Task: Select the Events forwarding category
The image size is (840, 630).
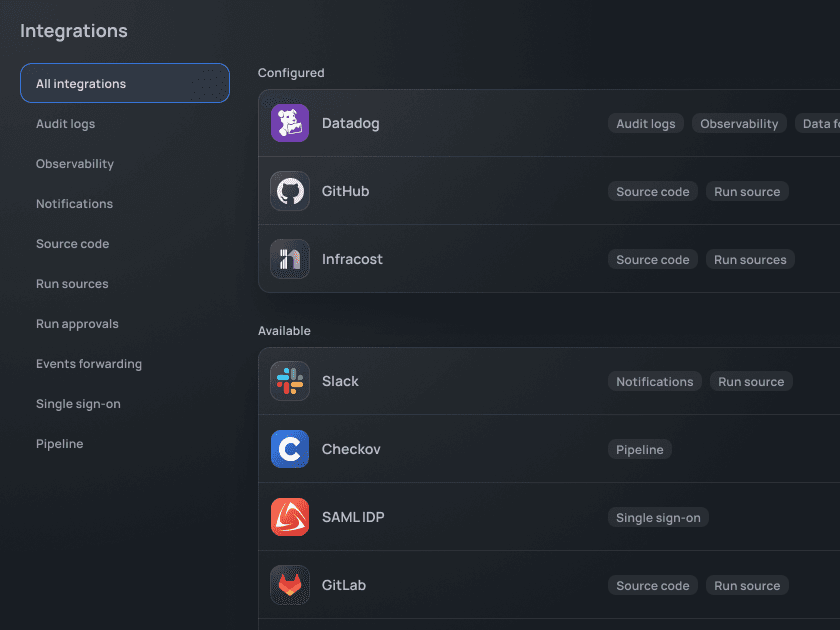Action: (x=89, y=363)
